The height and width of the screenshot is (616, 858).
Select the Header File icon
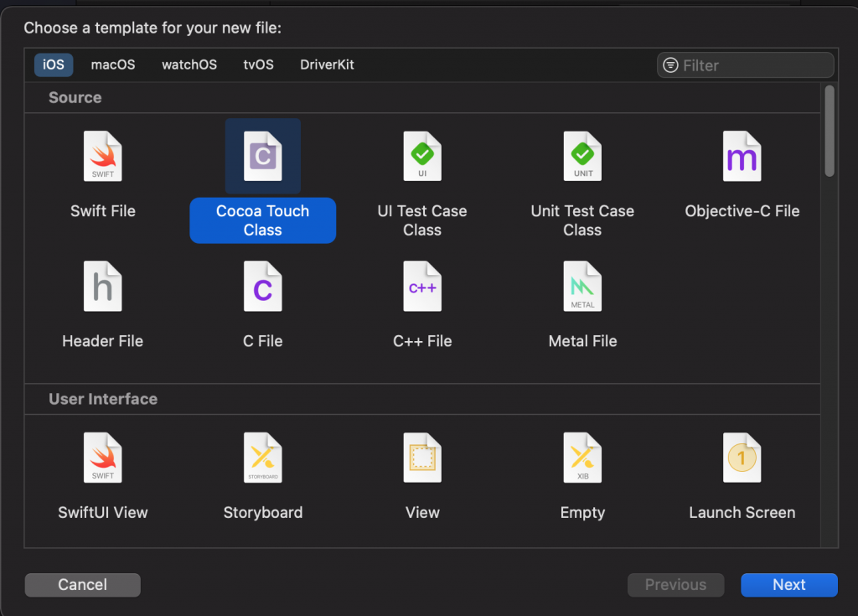coord(103,286)
